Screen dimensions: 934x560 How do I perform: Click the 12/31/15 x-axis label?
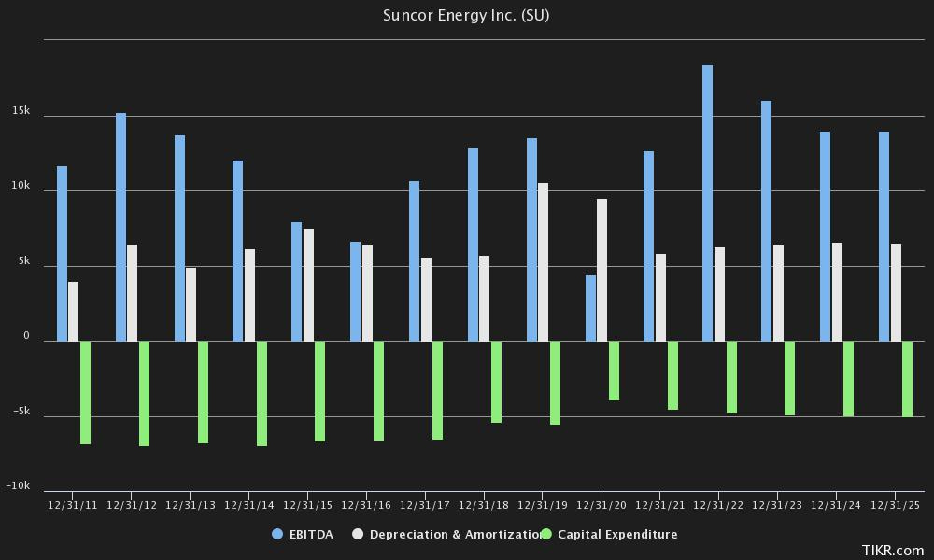coord(307,505)
